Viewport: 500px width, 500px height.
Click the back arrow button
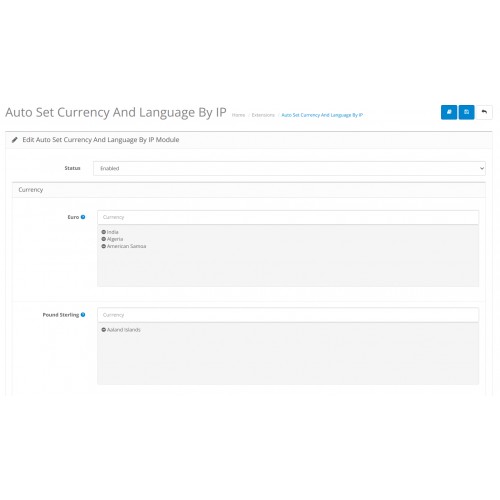(x=484, y=112)
